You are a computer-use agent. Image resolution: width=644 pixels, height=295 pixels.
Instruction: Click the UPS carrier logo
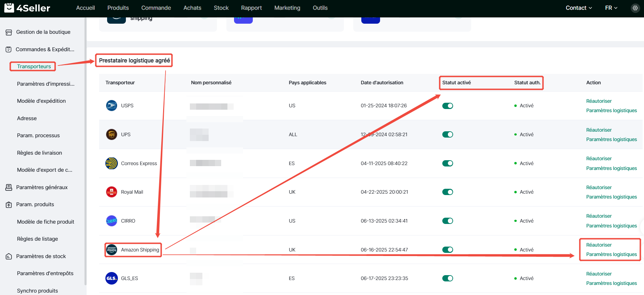[x=112, y=134]
